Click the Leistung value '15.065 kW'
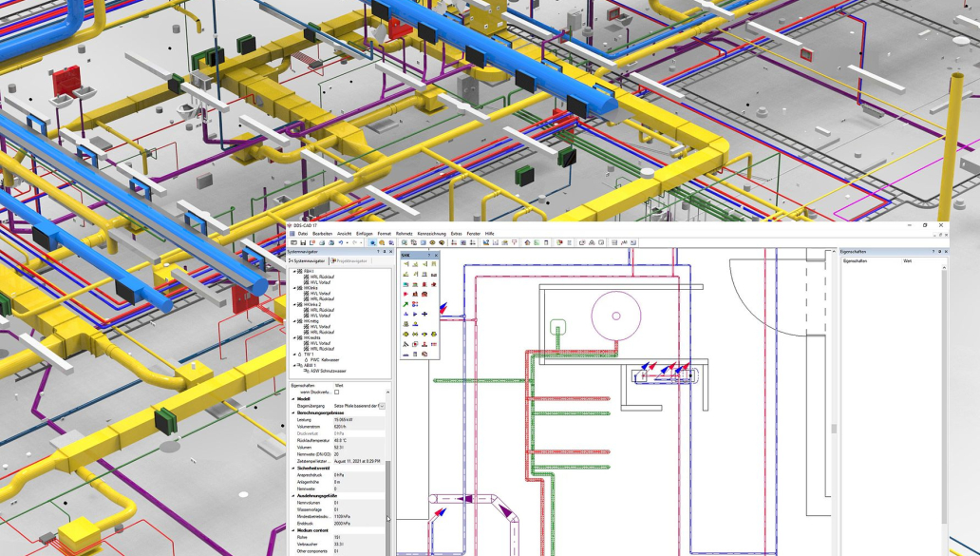980x556 pixels. pos(343,420)
